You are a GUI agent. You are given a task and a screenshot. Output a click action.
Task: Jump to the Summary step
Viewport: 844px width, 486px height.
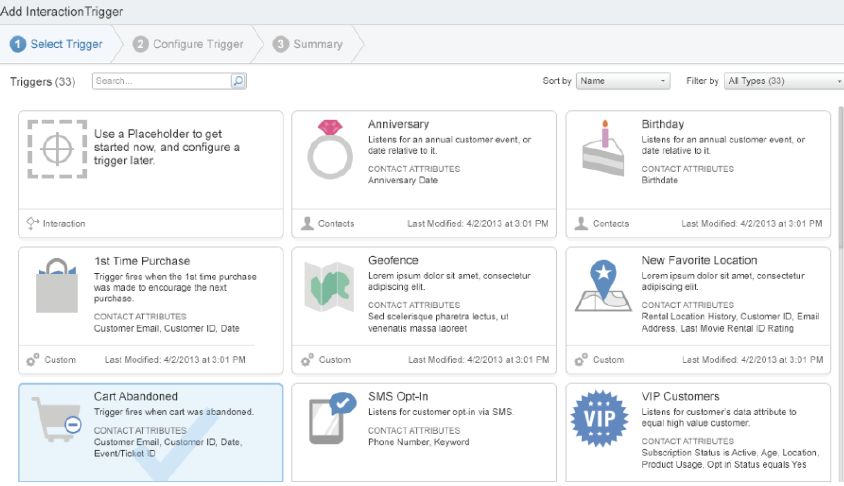coord(309,44)
